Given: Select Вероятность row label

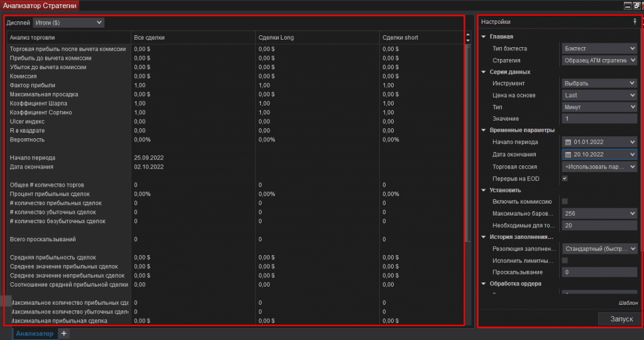Looking at the screenshot, I should (27, 140).
